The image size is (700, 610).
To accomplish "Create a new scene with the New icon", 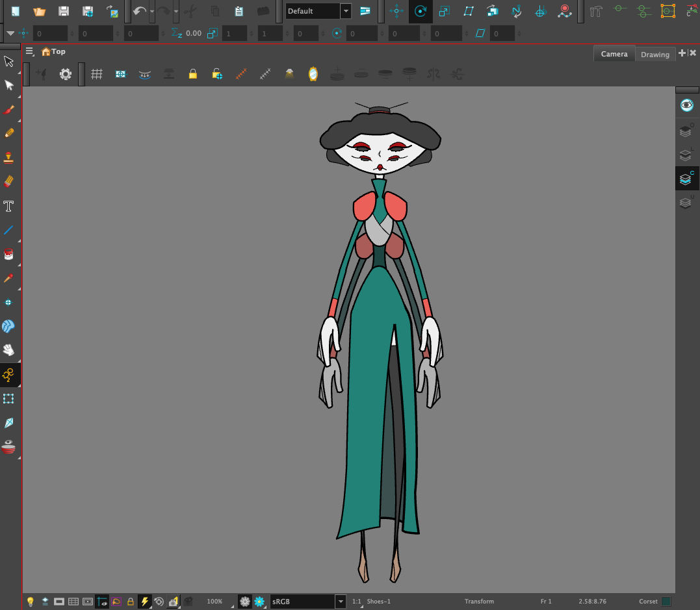I will tap(15, 10).
